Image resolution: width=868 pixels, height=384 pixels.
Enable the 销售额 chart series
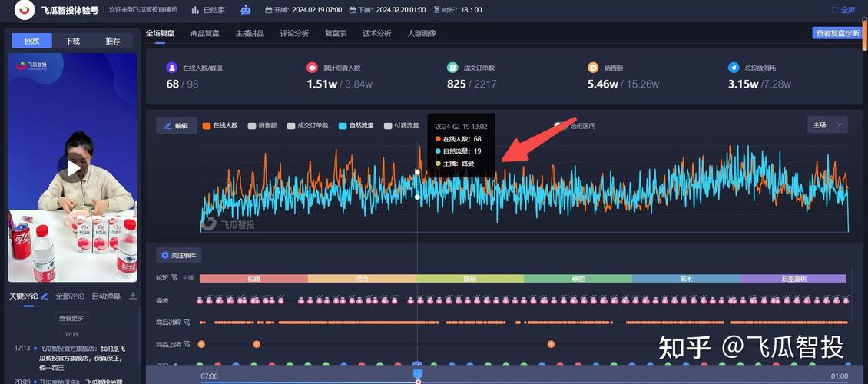point(263,125)
